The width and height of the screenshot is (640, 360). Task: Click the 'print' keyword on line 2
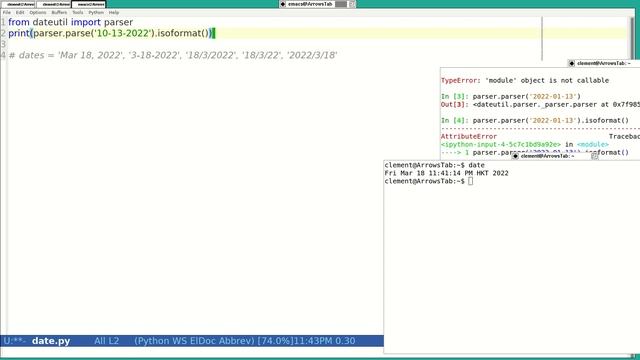(19, 33)
